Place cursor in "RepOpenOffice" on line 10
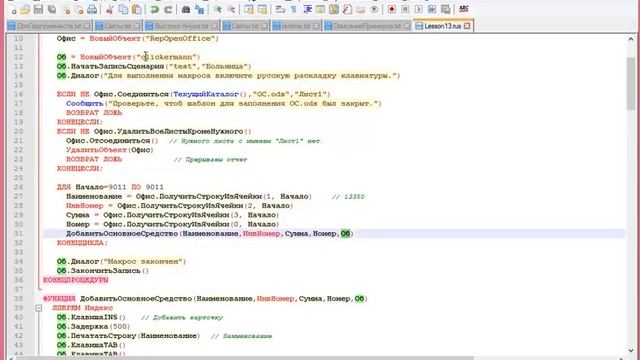This screenshot has height=360, width=640. pyautogui.click(x=182, y=39)
